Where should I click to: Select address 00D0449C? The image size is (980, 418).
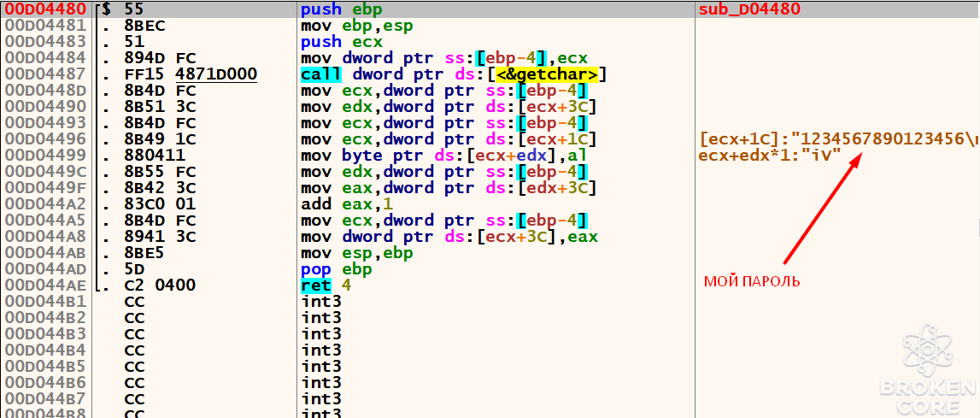[x=45, y=173]
